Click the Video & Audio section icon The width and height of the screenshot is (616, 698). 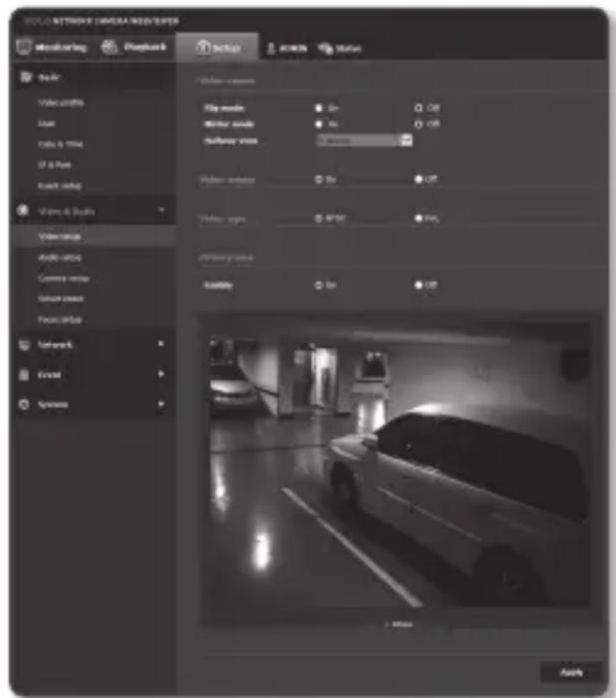click(23, 210)
